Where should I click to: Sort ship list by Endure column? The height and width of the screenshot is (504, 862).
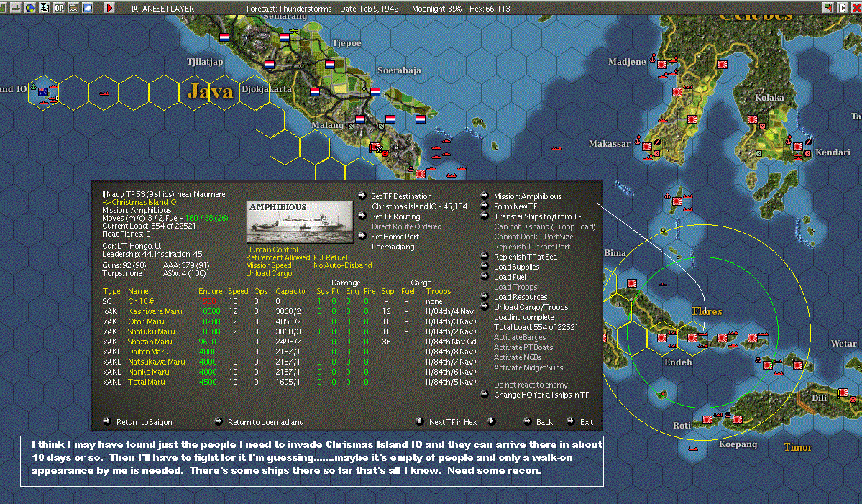coord(210,291)
